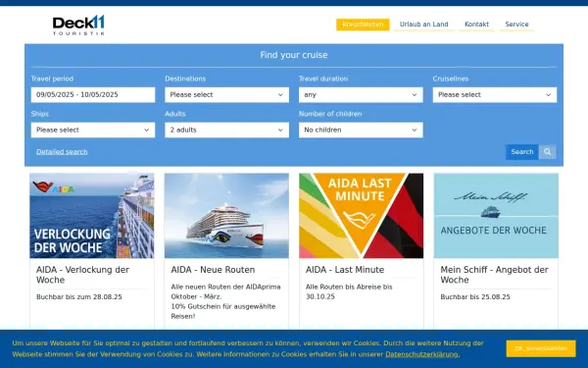This screenshot has width=588, height=368.
Task: Click the text 'Alle Routen bis Abreise bis'
Action: coord(349,287)
